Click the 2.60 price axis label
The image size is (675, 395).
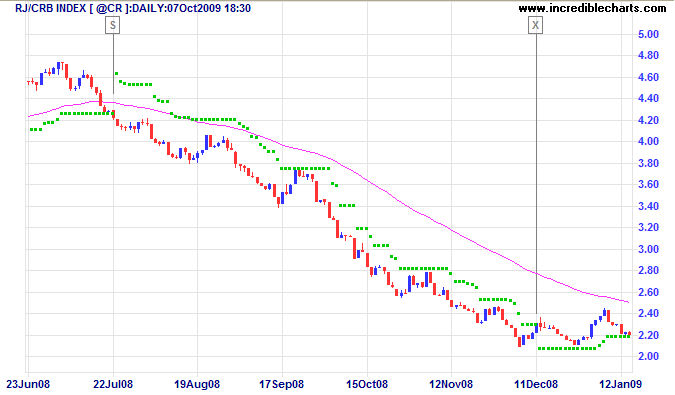(x=648, y=292)
